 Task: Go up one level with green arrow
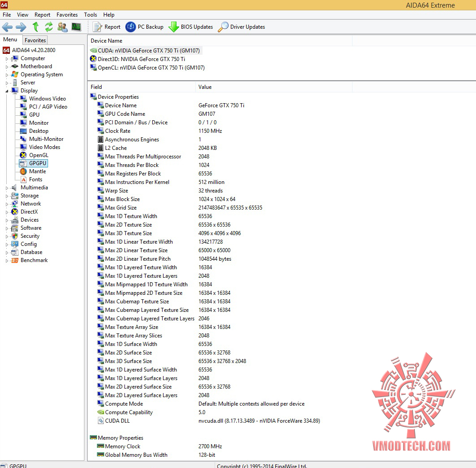pos(35,27)
